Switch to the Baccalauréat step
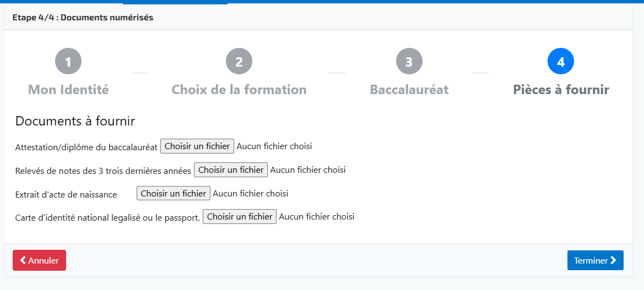Screen dimensions: 644x290 tap(409, 90)
